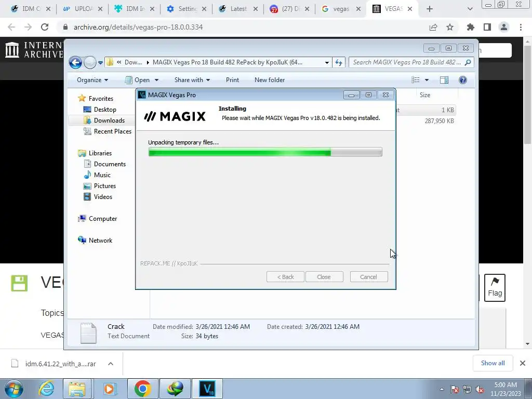The height and width of the screenshot is (399, 532).
Task: Click the Back button in installer
Action: (285, 277)
